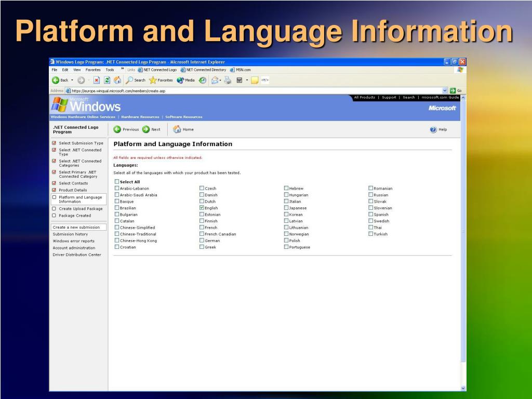This screenshot has width=532, height=399.
Task: View Submission history in the sidebar
Action: tap(70, 234)
